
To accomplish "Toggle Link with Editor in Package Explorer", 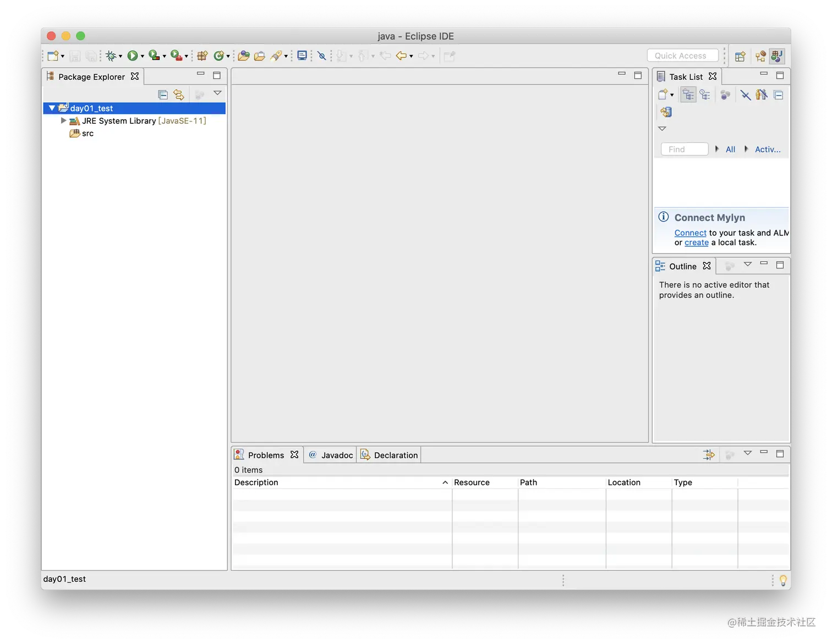I will [x=179, y=95].
